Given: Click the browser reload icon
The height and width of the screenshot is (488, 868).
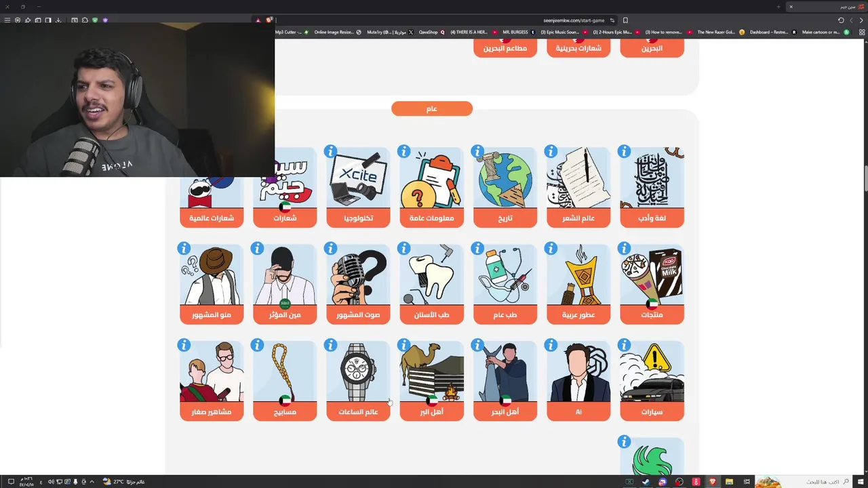Looking at the screenshot, I should [x=841, y=20].
